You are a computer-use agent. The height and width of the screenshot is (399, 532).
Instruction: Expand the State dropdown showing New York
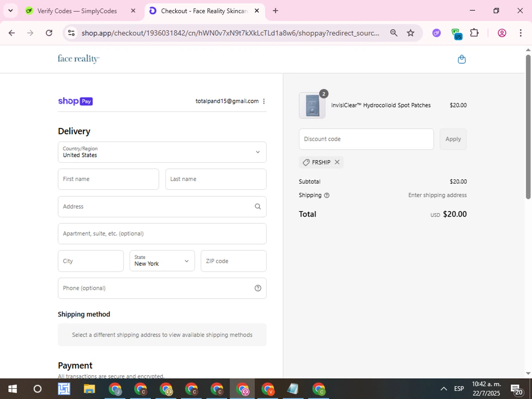162,261
